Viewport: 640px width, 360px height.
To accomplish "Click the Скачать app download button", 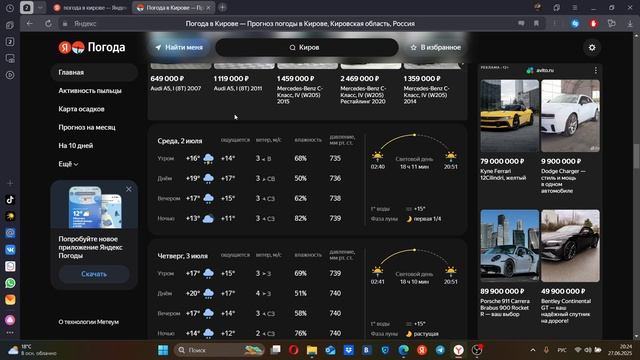I will coord(94,274).
